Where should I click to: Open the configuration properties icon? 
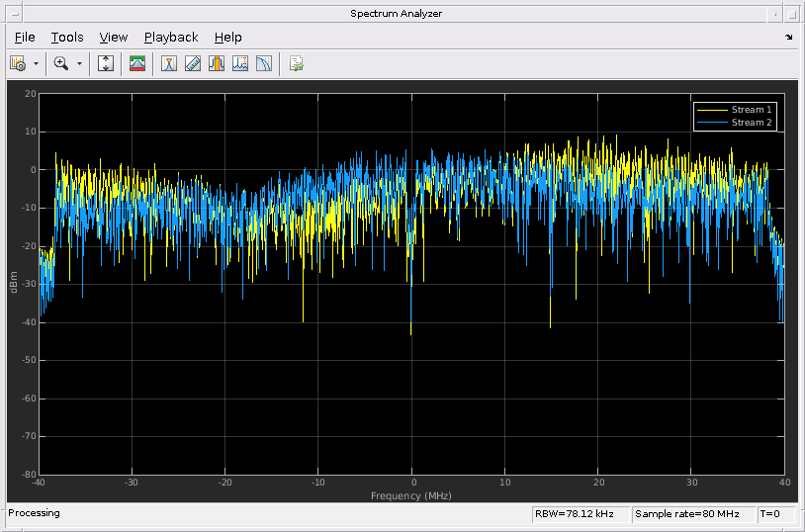(x=18, y=63)
